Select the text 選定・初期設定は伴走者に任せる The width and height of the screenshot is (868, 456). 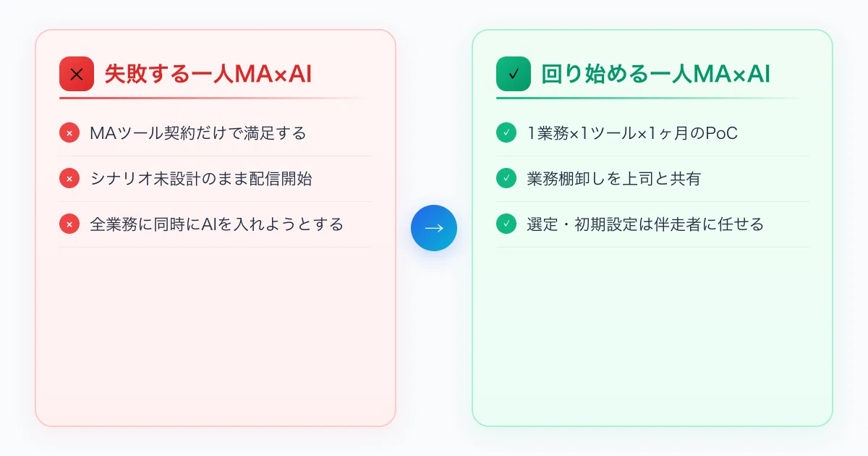pos(645,224)
